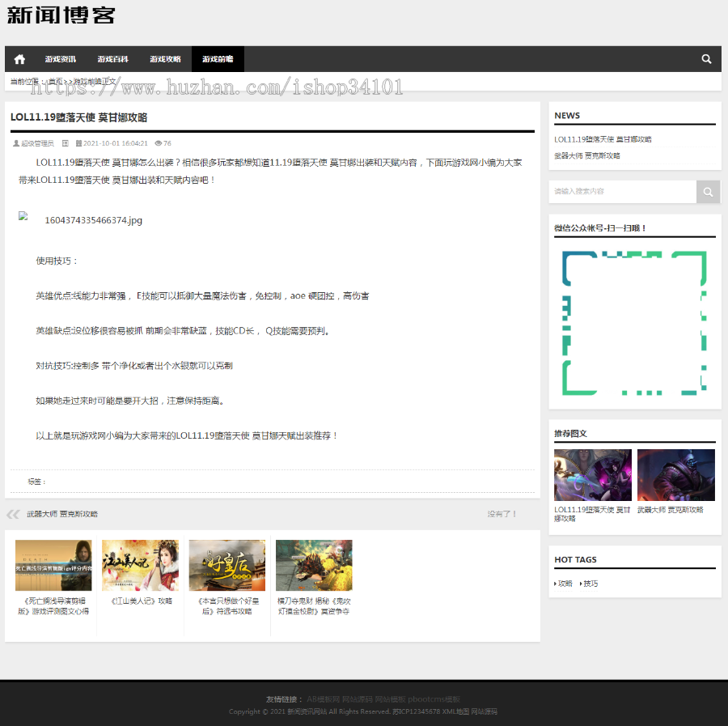Click 游戏前瞻 in the breadcrumb
Image resolution: width=728 pixels, height=726 pixels.
click(87, 81)
